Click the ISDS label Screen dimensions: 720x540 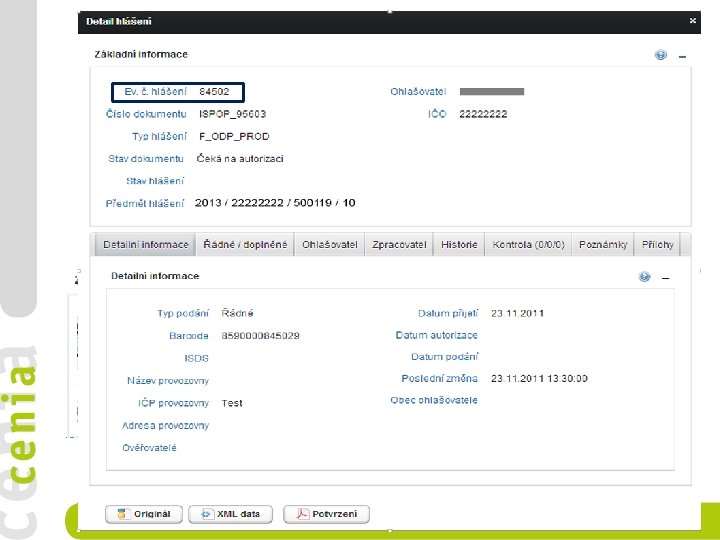tap(196, 358)
